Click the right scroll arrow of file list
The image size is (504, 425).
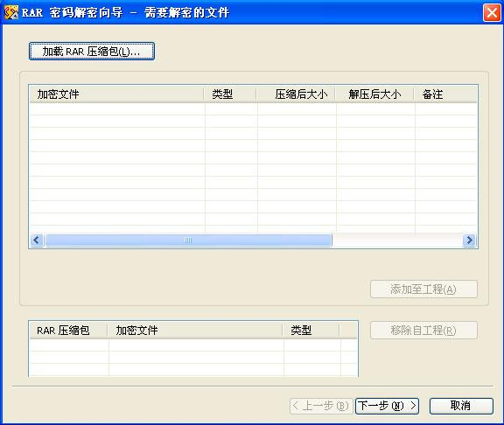click(469, 240)
